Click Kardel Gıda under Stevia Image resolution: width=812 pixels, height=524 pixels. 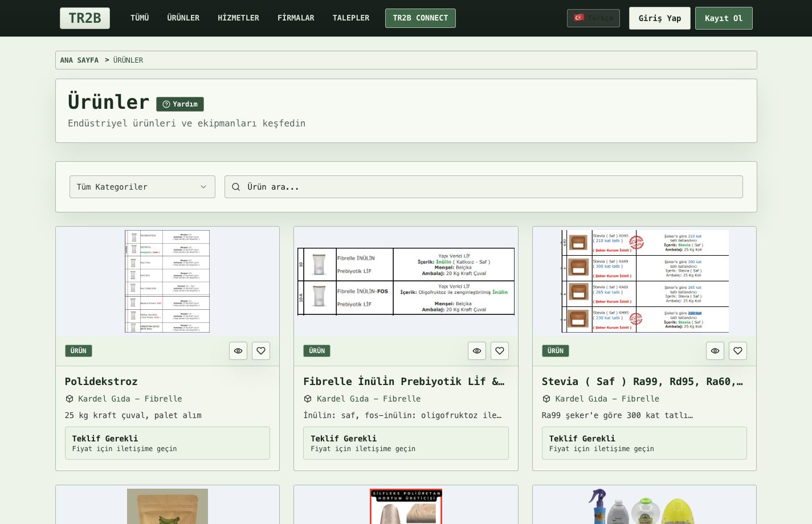(607, 399)
